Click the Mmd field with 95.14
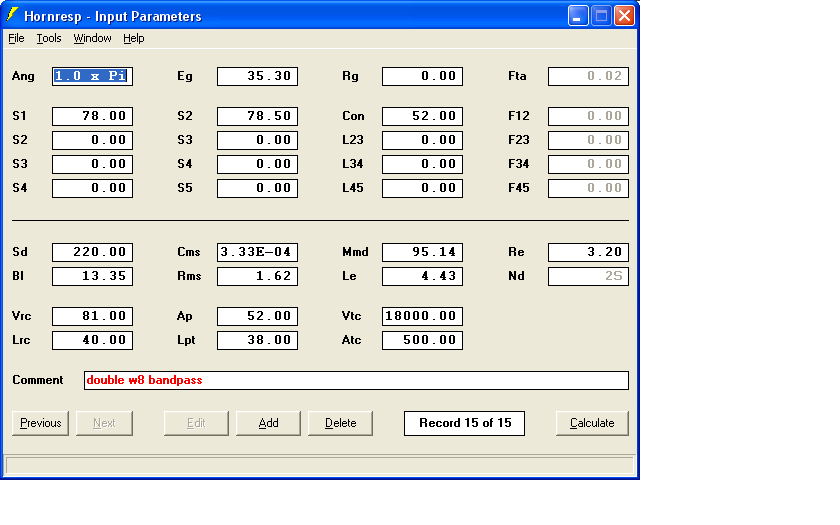 (x=422, y=252)
